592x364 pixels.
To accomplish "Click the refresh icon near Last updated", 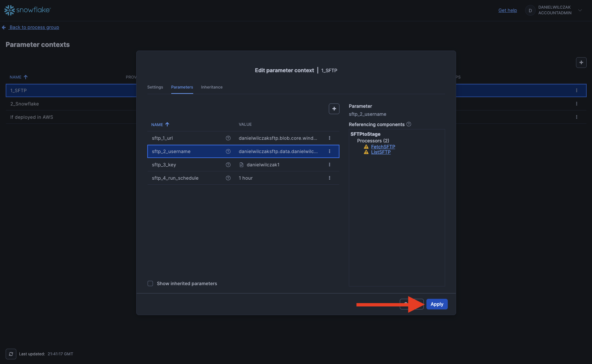I will (11, 354).
